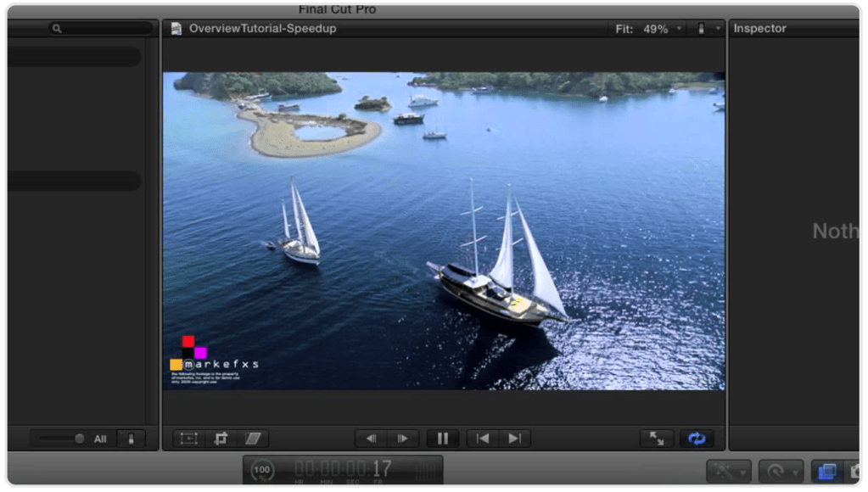
Task: Open the viewer display options dropdown
Action: [x=705, y=28]
